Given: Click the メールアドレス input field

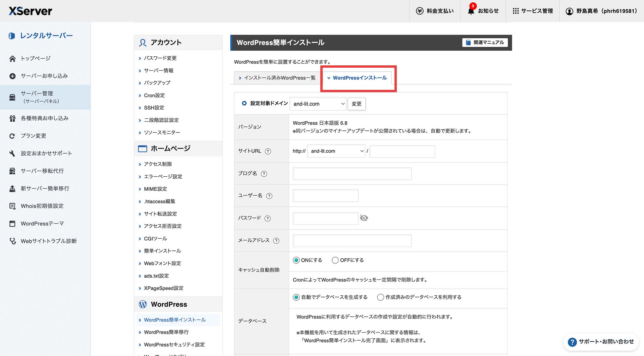Looking at the screenshot, I should [352, 241].
